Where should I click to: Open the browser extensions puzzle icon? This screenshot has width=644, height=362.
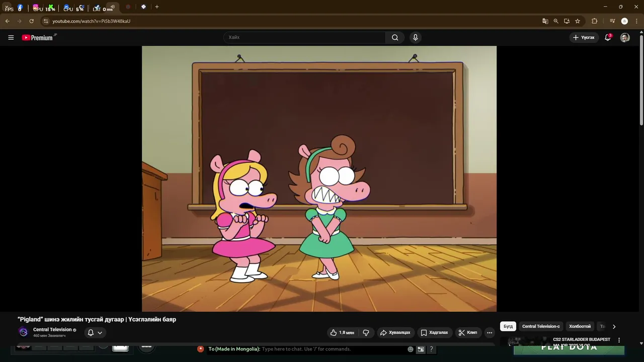[594, 21]
